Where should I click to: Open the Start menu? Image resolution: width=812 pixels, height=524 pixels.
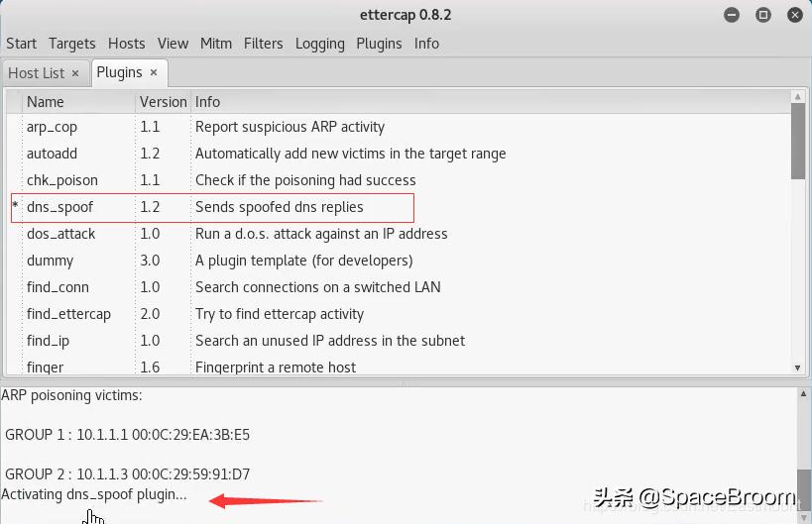(21, 44)
